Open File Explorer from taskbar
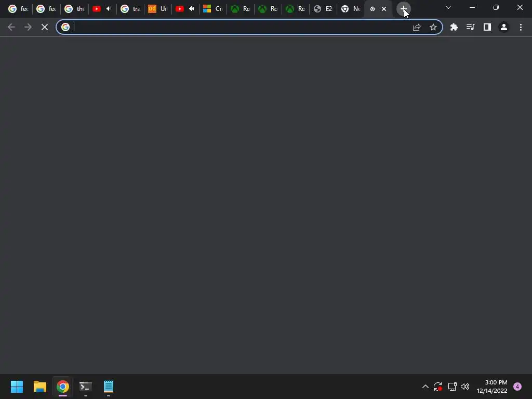This screenshot has width=532, height=399. [x=39, y=387]
